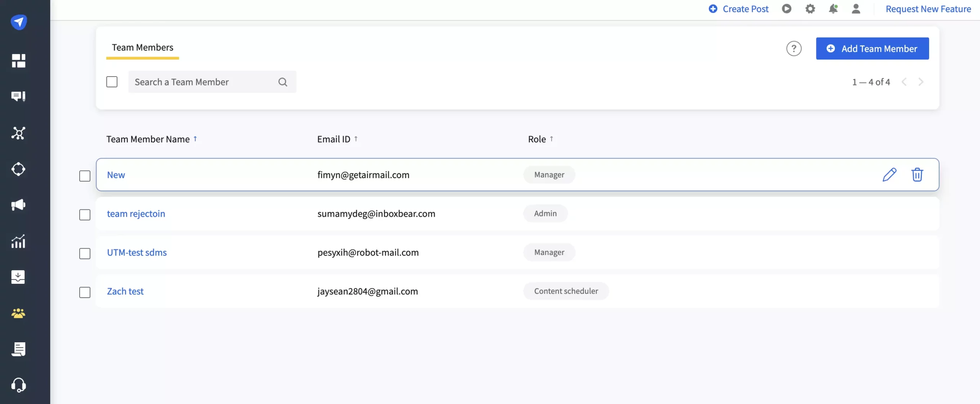The image size is (980, 404).
Task: Sort by Team Member Name arrow
Action: point(195,139)
